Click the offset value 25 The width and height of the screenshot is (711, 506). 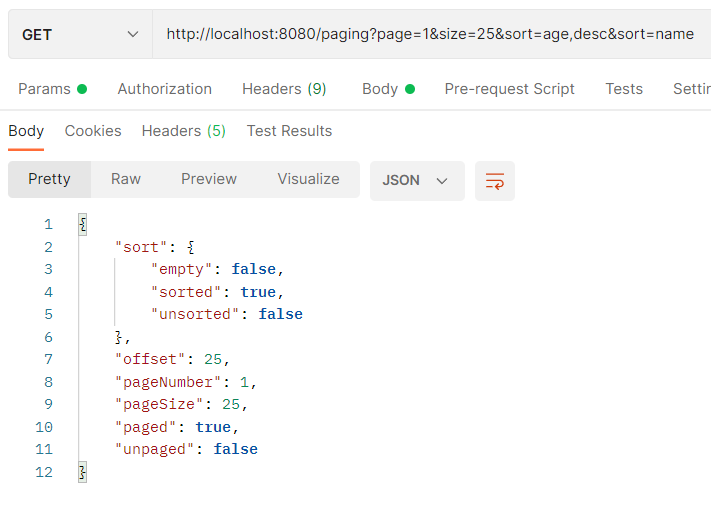pyautogui.click(x=213, y=360)
